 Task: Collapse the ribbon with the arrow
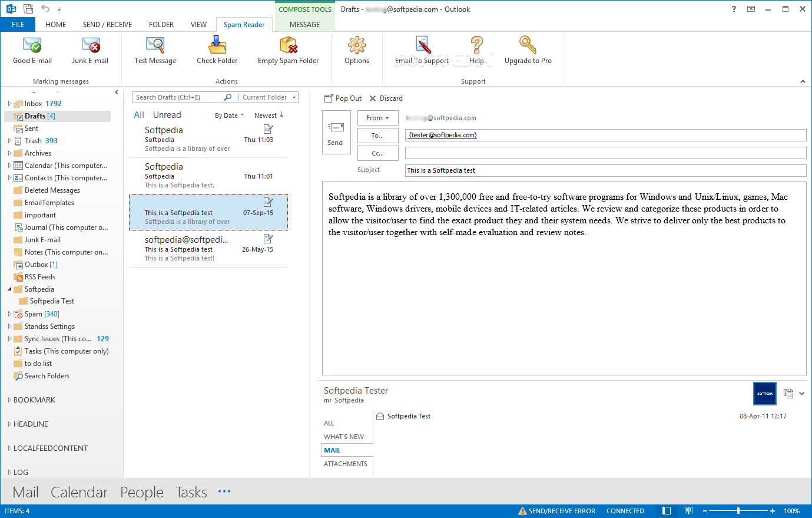tap(803, 81)
